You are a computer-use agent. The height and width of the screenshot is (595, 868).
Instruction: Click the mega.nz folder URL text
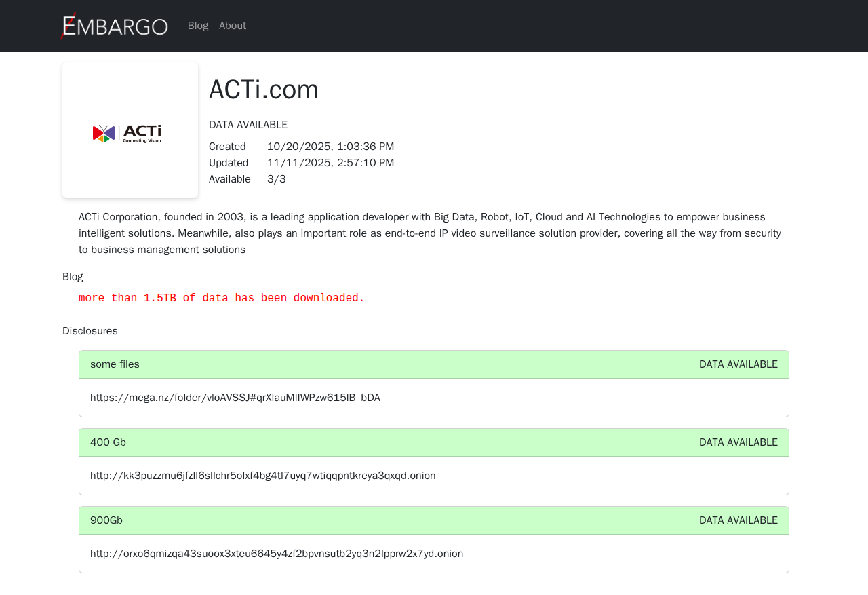tap(235, 398)
